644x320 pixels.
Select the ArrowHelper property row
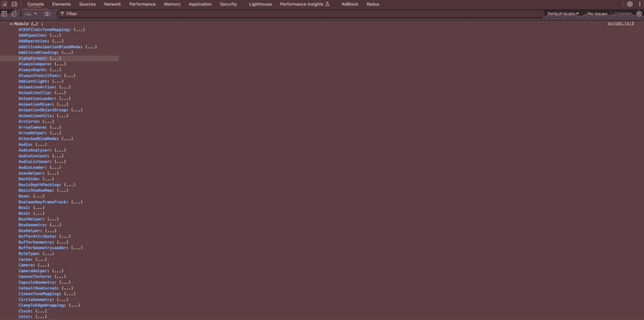pyautogui.click(x=39, y=133)
